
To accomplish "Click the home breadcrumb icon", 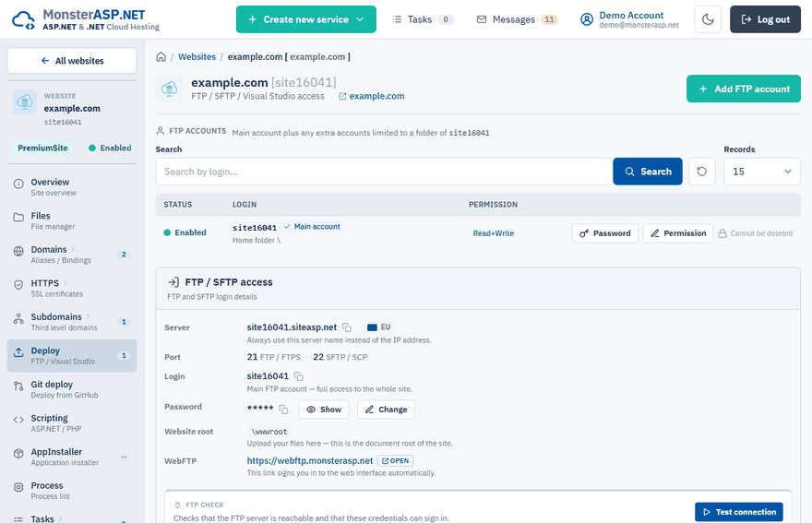I will (x=161, y=57).
